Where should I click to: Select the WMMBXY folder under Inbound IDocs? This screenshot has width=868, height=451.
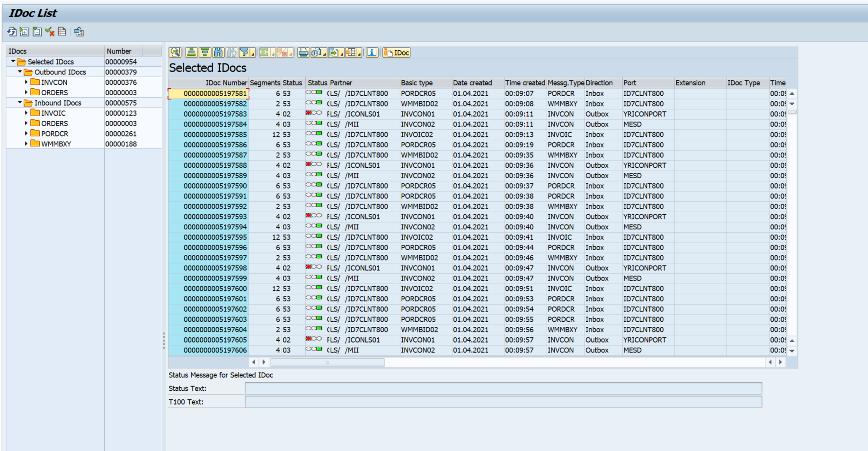pyautogui.click(x=56, y=144)
